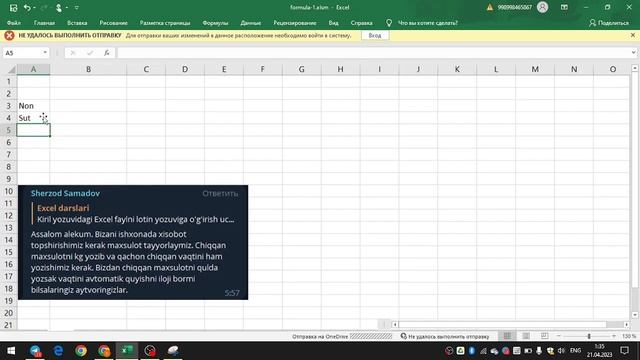
Task: Select cell A3 containing 'Non'
Action: (x=33, y=106)
